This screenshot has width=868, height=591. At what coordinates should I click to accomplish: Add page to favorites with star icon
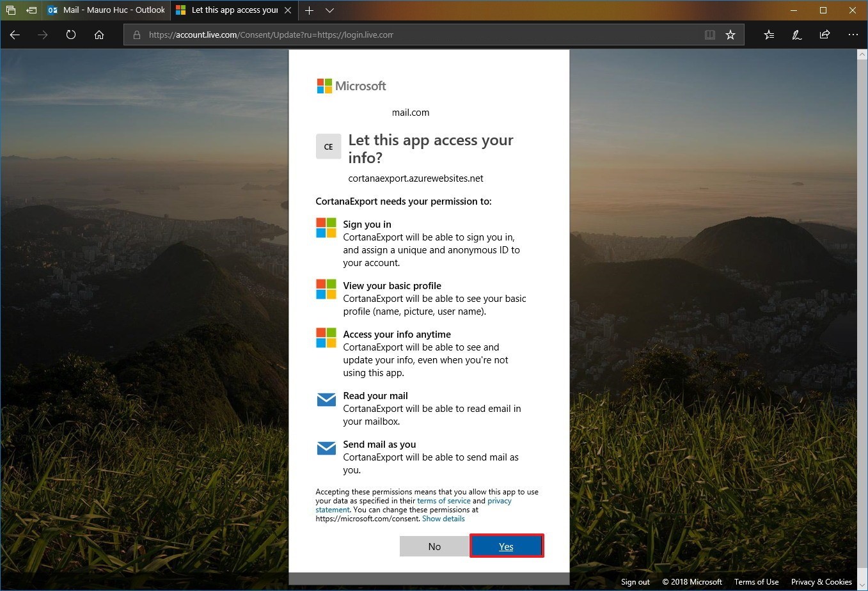click(x=730, y=35)
